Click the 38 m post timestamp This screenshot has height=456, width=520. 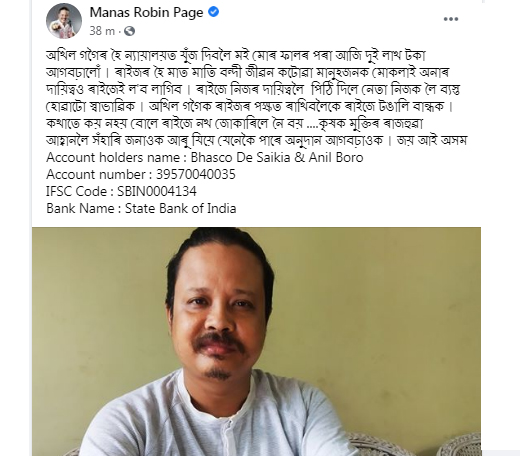pos(102,31)
